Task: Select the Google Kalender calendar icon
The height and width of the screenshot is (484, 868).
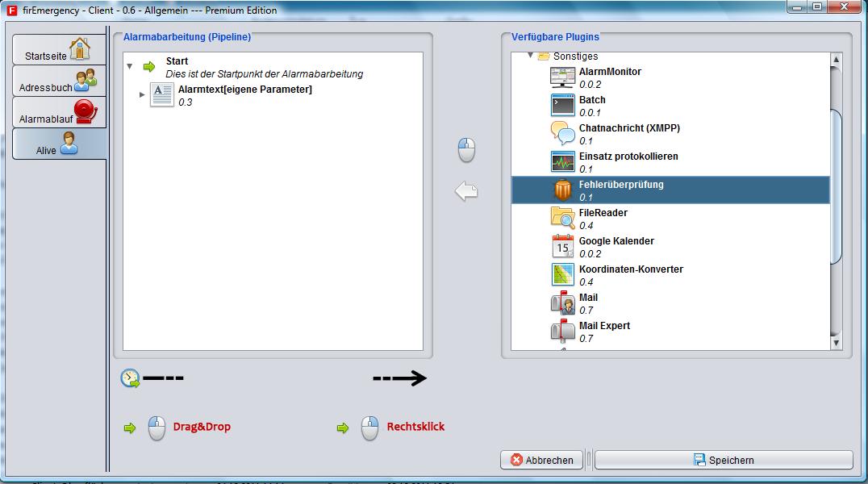Action: pos(562,246)
